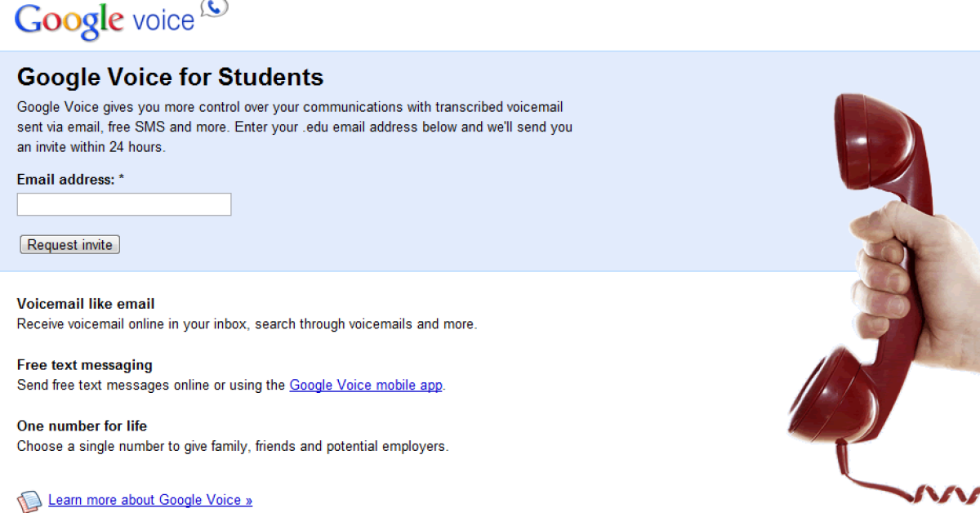Open the Google Voice mobile app link
980x513 pixels.
[x=366, y=385]
